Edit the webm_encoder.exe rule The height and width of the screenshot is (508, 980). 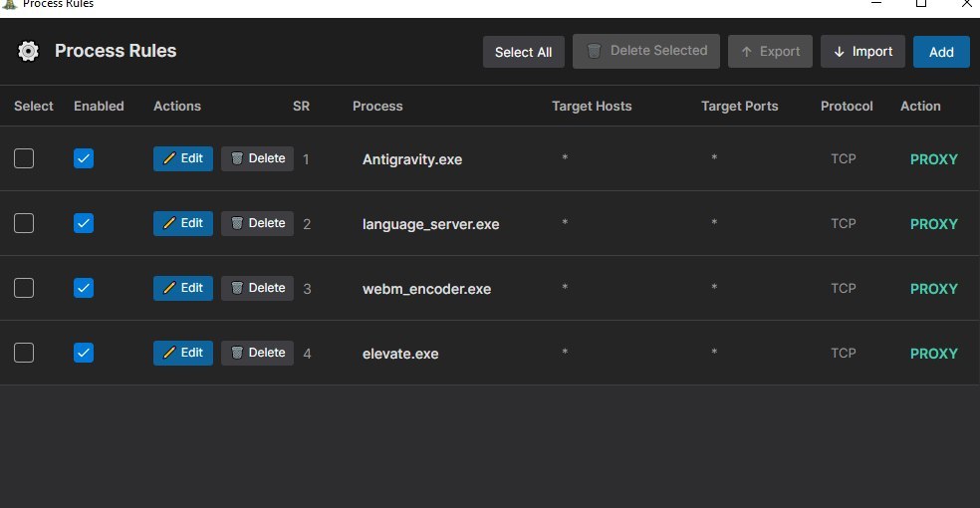183,288
